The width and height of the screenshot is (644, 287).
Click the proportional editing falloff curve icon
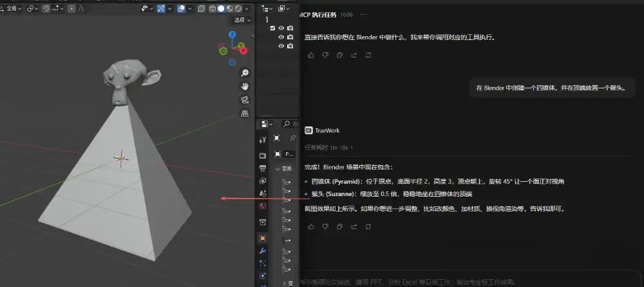[x=81, y=8]
